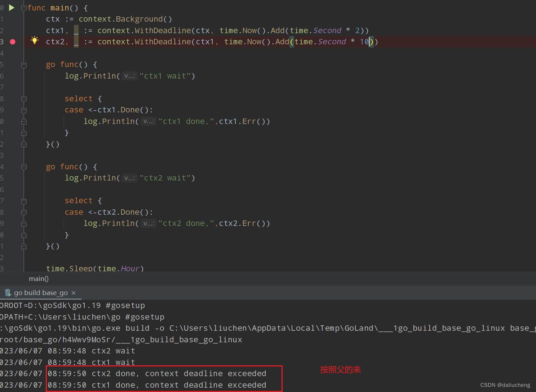Click the go gopher icon on the run tab
536x392 pixels.
(8, 293)
